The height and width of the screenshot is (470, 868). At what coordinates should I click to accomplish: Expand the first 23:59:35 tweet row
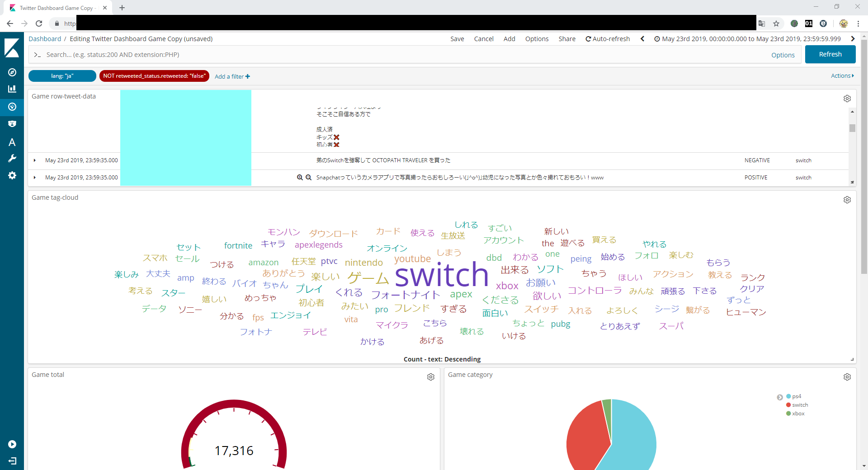point(35,160)
